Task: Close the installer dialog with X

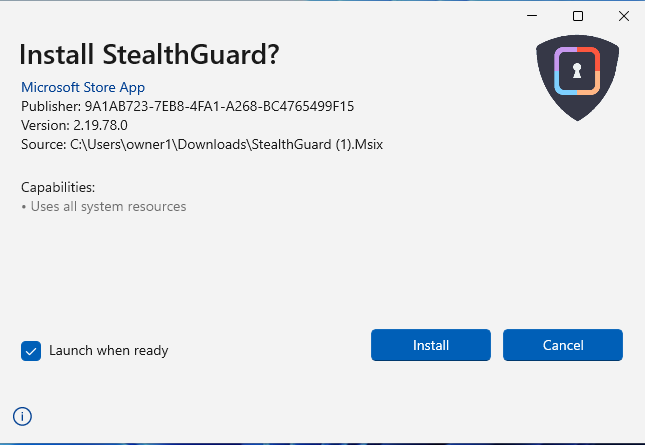Action: tap(623, 16)
